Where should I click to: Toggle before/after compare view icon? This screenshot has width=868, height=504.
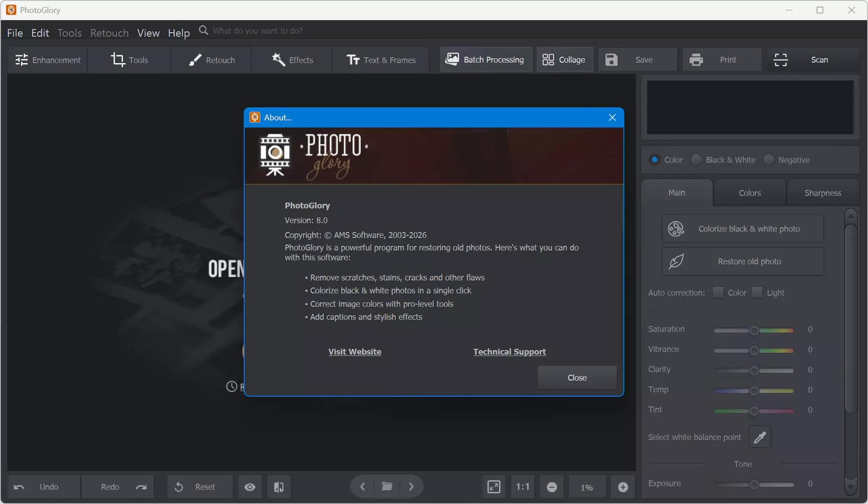[279, 487]
